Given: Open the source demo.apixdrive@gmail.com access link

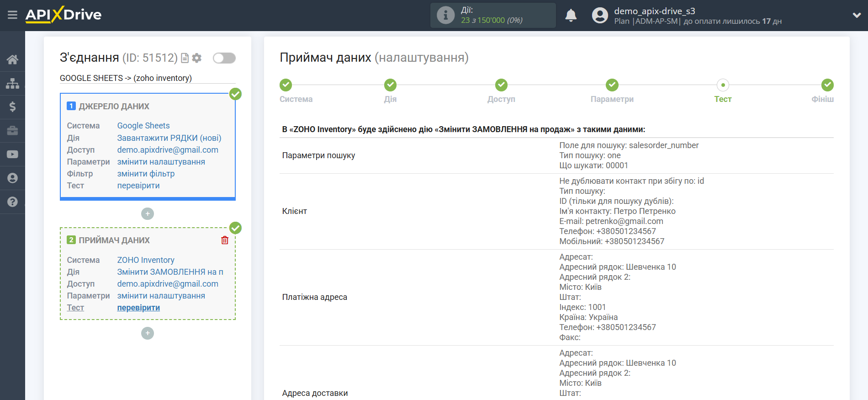Looking at the screenshot, I should [168, 150].
